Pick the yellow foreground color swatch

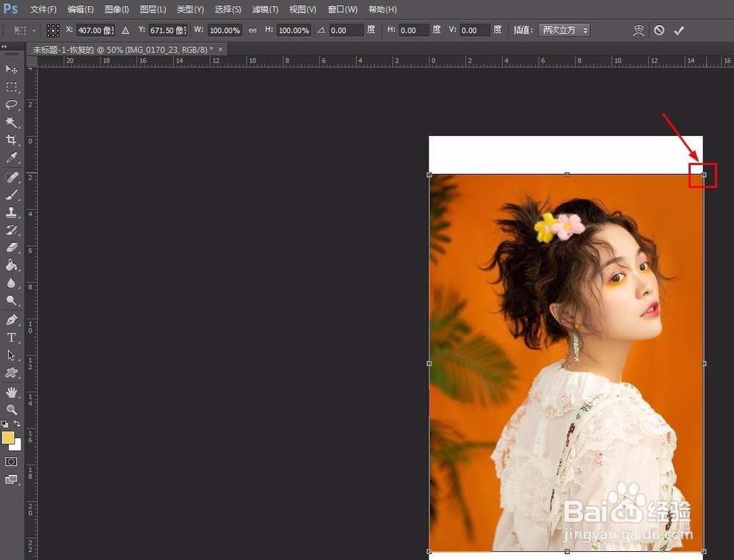tap(8, 437)
